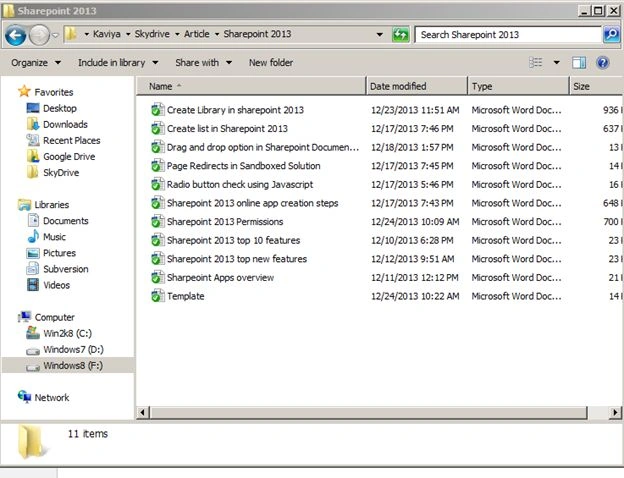Expand the view options dropdown arrow
624x478 pixels.
(556, 62)
